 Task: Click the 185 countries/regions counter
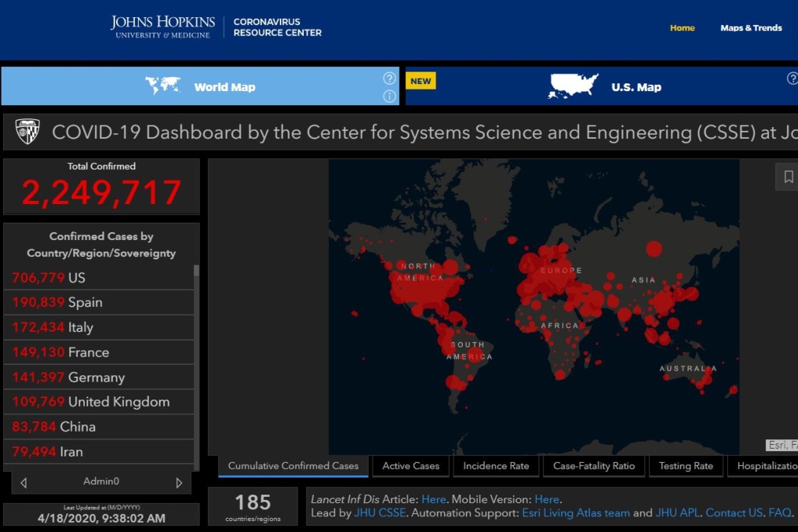(x=252, y=506)
